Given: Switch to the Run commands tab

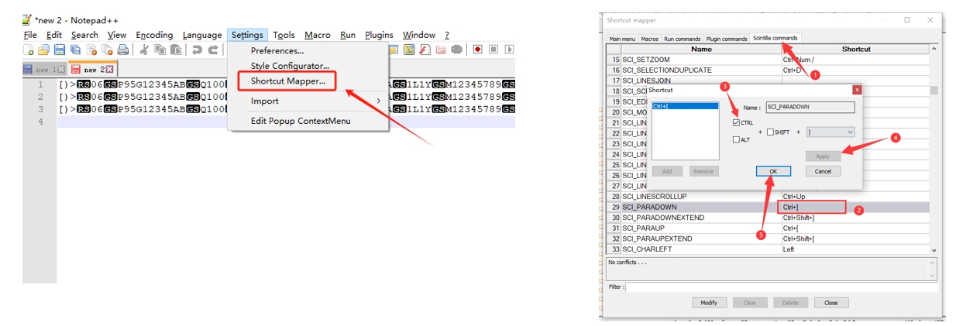Looking at the screenshot, I should 682,39.
